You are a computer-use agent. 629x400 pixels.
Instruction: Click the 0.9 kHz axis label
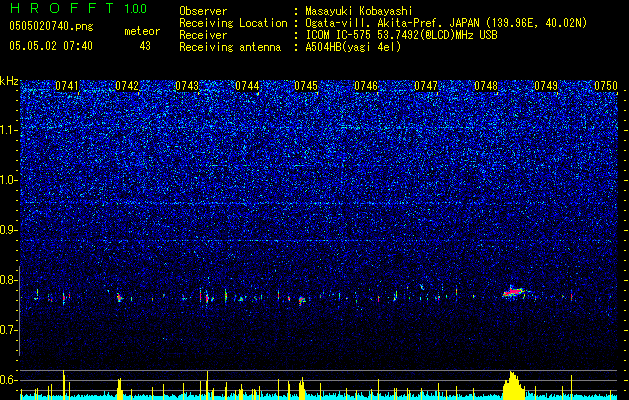(9, 230)
